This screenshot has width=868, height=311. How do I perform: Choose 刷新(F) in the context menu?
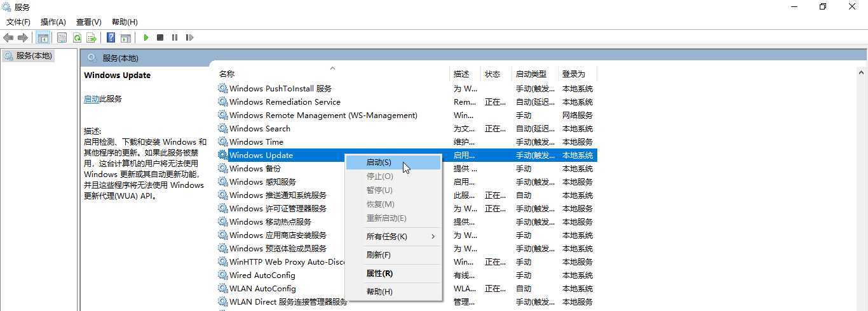393,255
